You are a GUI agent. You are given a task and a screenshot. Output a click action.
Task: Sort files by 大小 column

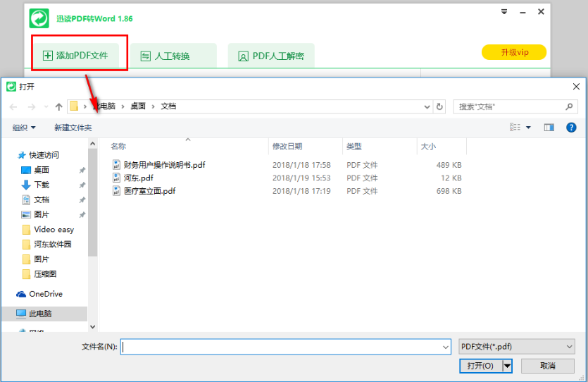(428, 147)
